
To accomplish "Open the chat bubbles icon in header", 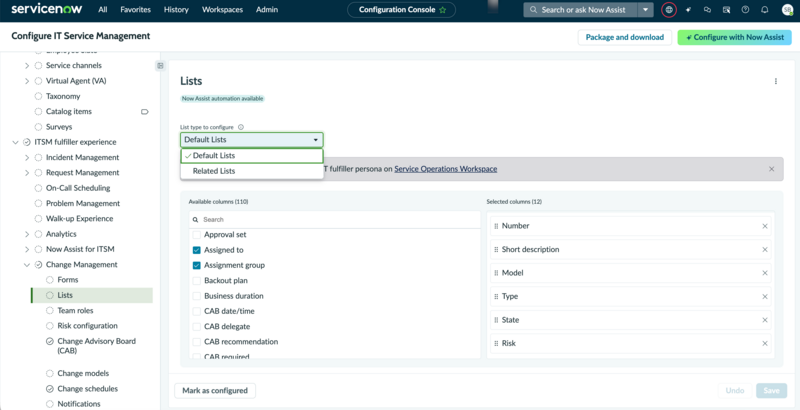I will click(707, 10).
